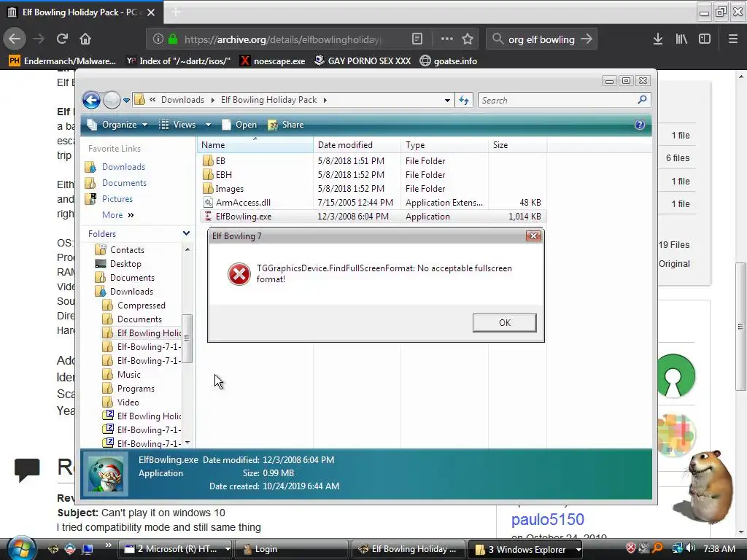Select Desktop in folder tree
This screenshot has height=560, width=747.
click(125, 263)
